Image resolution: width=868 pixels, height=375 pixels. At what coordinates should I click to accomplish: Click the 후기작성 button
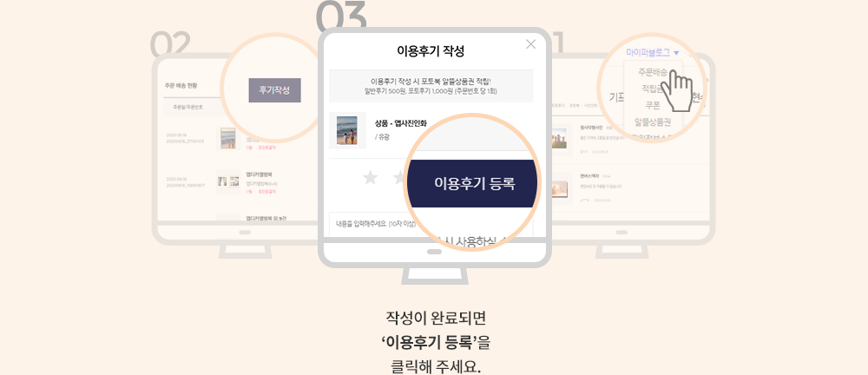pyautogui.click(x=274, y=90)
